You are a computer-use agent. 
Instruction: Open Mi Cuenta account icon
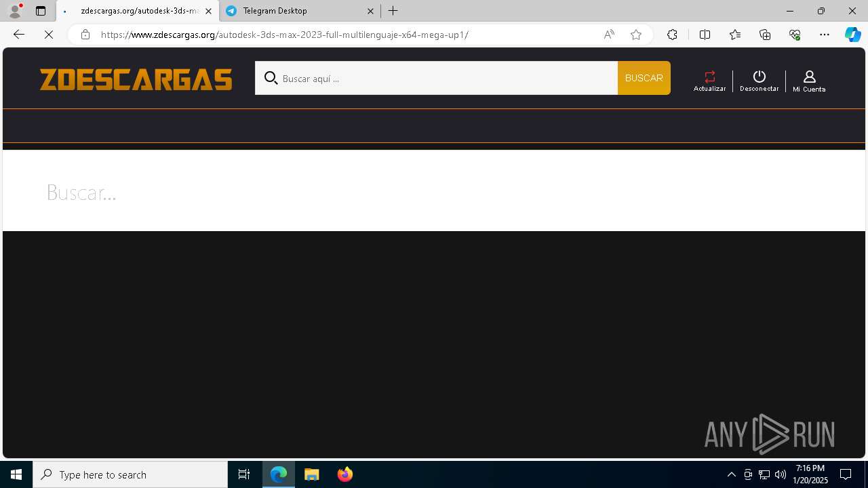[809, 77]
